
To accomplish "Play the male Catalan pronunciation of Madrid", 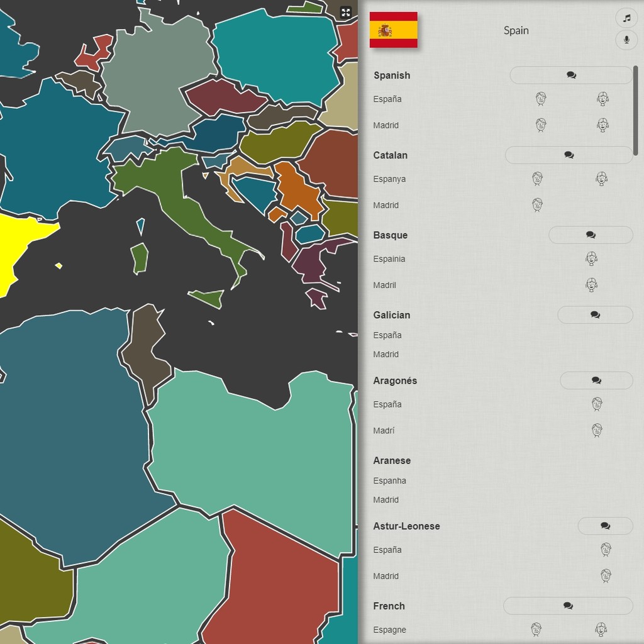I will point(536,205).
